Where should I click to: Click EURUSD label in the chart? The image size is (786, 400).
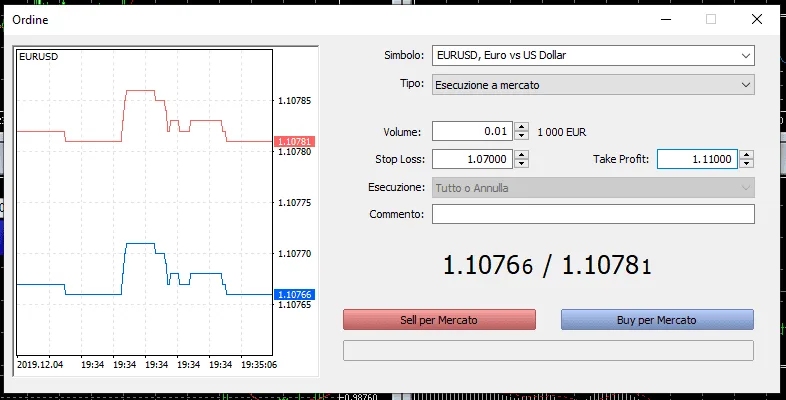pyautogui.click(x=39, y=57)
